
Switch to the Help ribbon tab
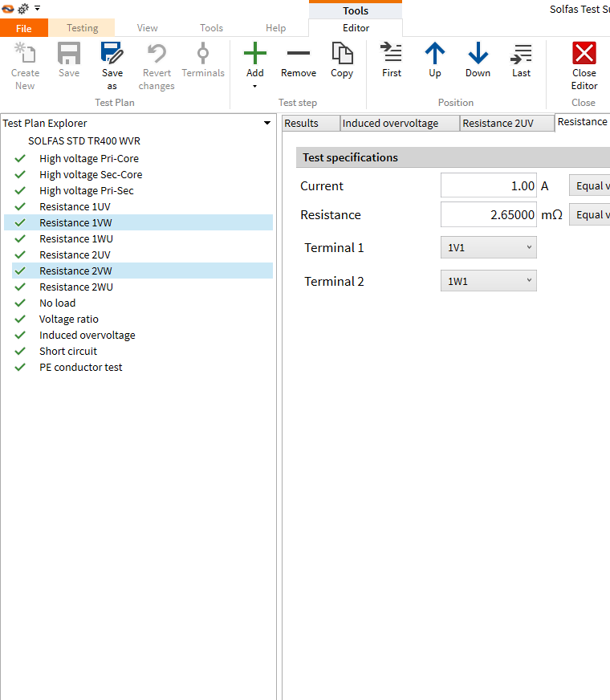[275, 27]
